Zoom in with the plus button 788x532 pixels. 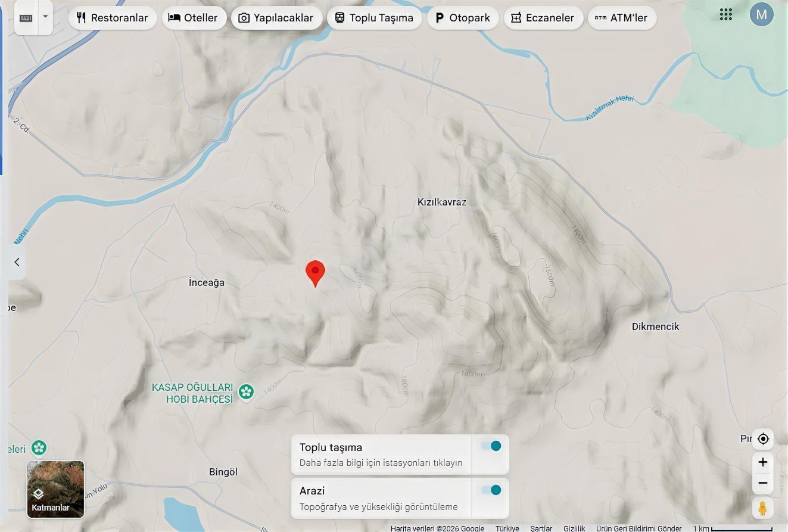pos(763,462)
